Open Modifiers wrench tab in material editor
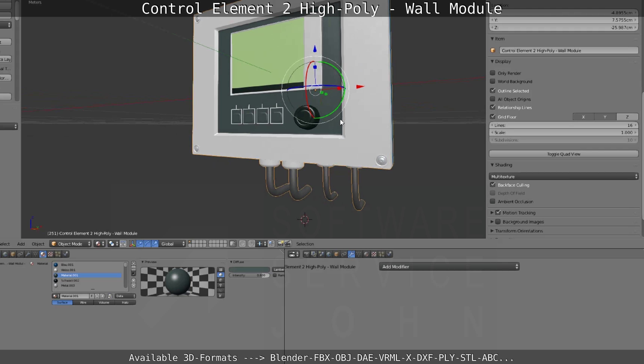644x364 pixels. pos(28,254)
